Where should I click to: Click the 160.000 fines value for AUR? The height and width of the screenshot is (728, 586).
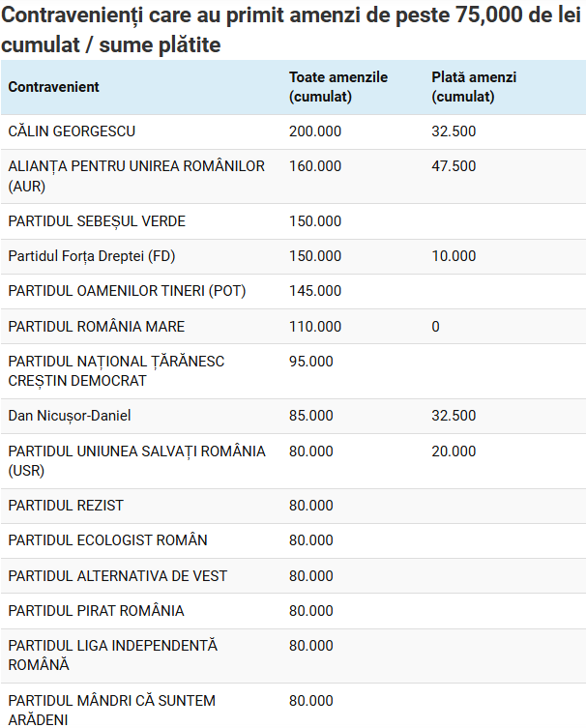tap(315, 166)
